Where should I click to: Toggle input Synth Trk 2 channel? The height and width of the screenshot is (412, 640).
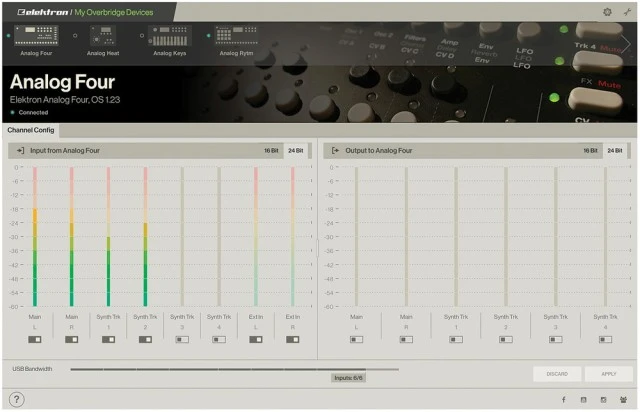145,339
